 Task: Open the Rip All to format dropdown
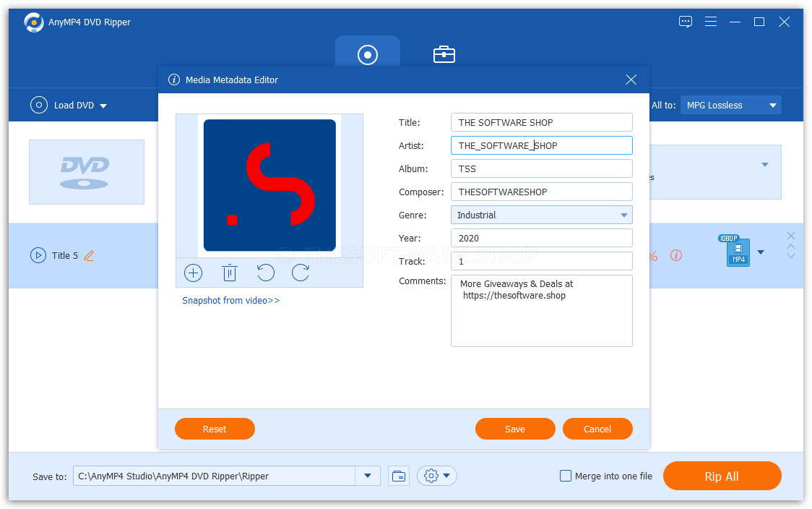pos(730,106)
